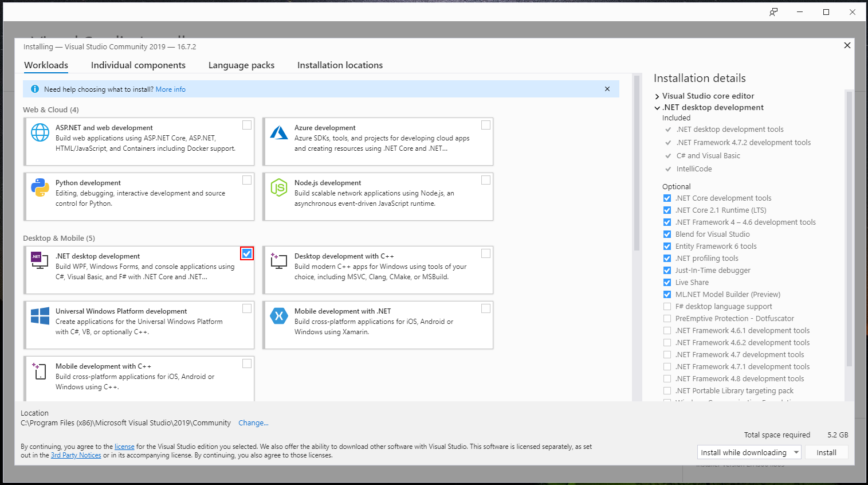
Task: Click the Install button
Action: (x=826, y=452)
